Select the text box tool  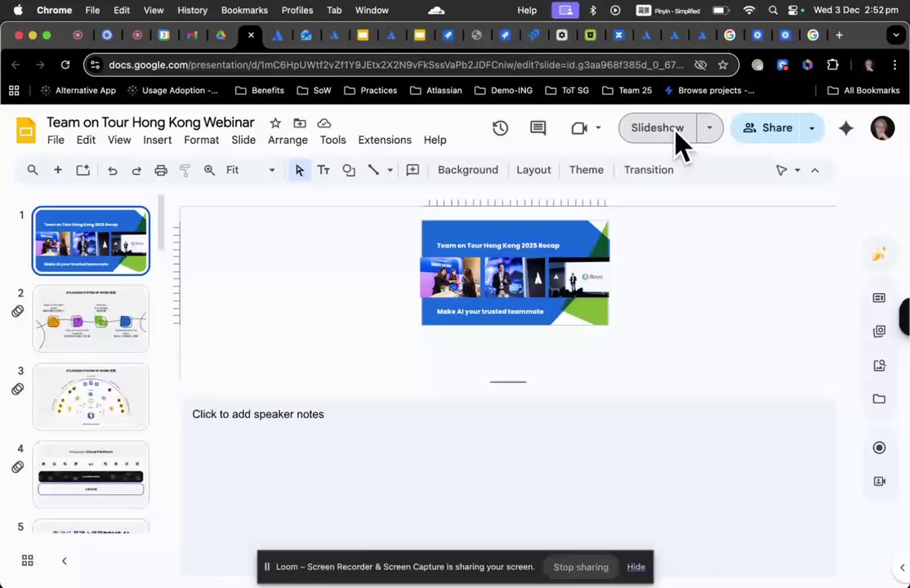pos(323,170)
